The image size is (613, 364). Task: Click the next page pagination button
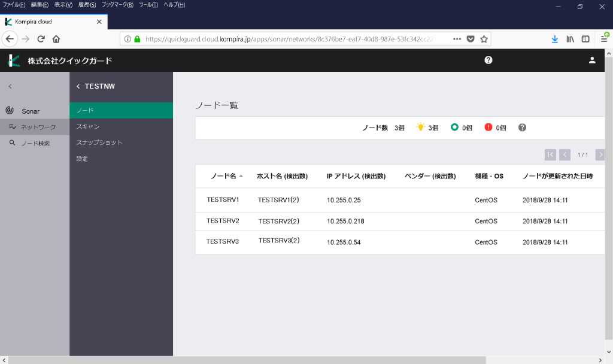point(600,154)
